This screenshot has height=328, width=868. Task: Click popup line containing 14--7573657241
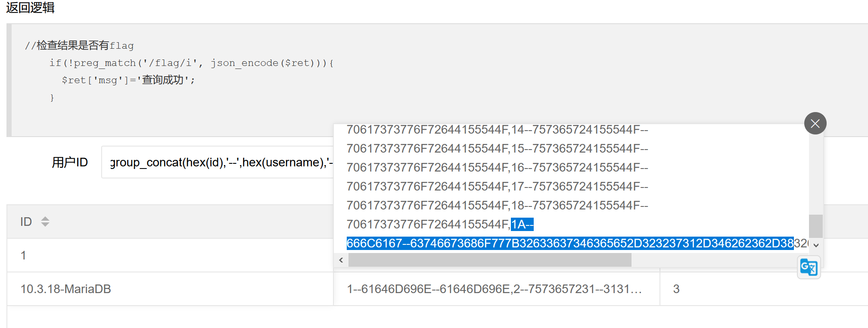[497, 130]
